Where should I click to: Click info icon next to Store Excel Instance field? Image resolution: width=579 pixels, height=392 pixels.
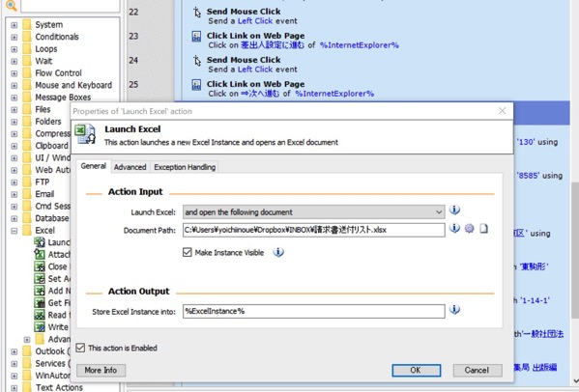454,309
